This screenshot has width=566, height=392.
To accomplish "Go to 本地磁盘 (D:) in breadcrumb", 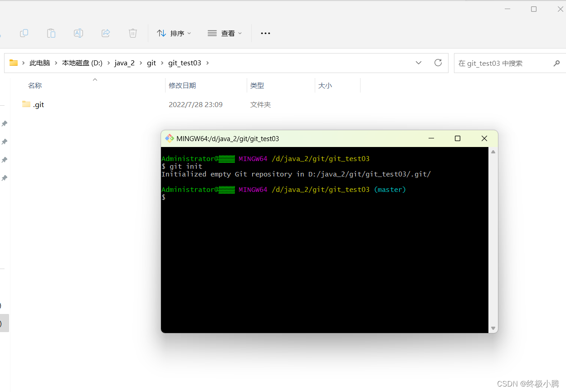I will 82,63.
